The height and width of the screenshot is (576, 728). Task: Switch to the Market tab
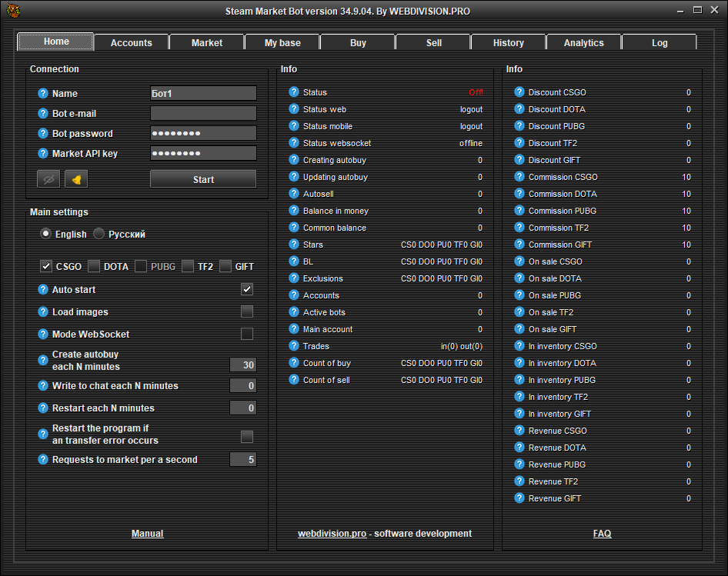[207, 43]
